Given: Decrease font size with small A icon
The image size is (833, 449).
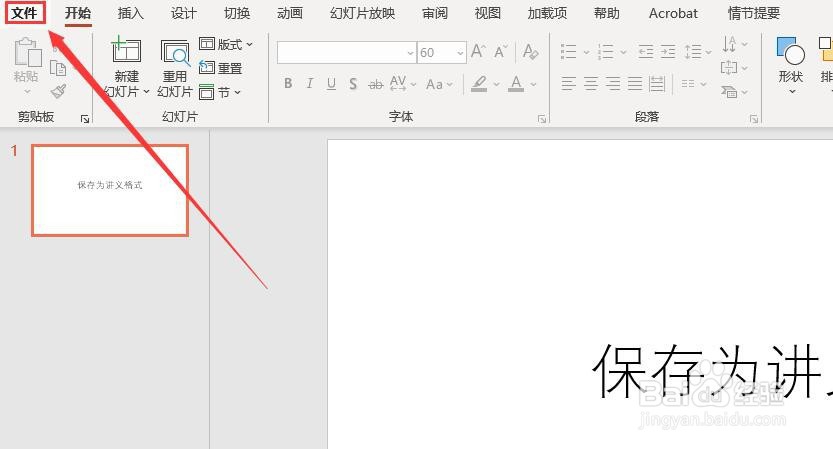Looking at the screenshot, I should [500, 52].
